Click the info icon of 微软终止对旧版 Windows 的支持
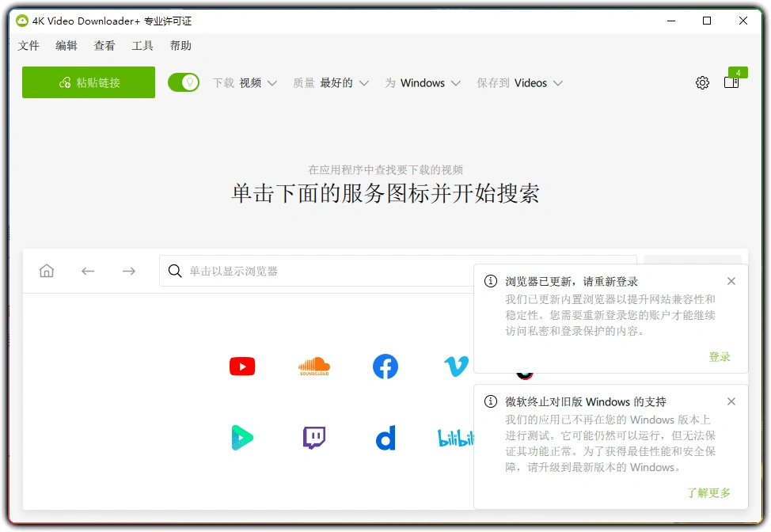The height and width of the screenshot is (532, 771). [491, 401]
